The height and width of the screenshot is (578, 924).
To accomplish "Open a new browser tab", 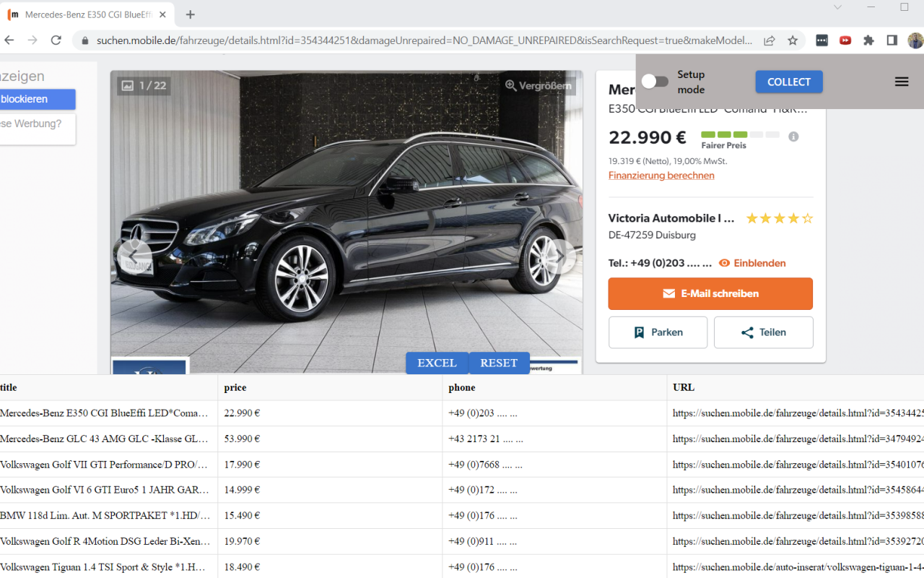I will pos(191,14).
